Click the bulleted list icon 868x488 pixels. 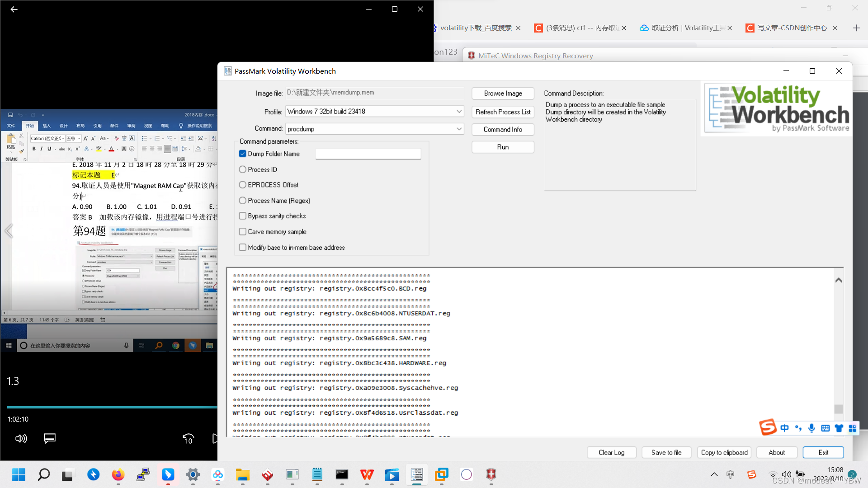(145, 138)
